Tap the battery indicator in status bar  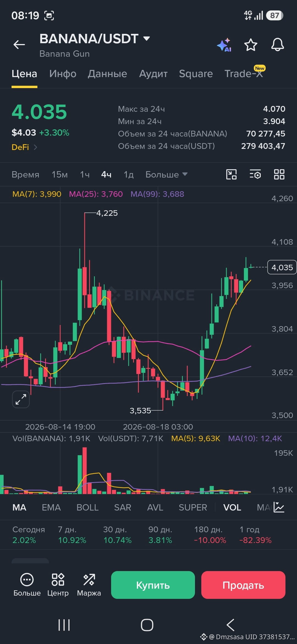[x=274, y=15]
